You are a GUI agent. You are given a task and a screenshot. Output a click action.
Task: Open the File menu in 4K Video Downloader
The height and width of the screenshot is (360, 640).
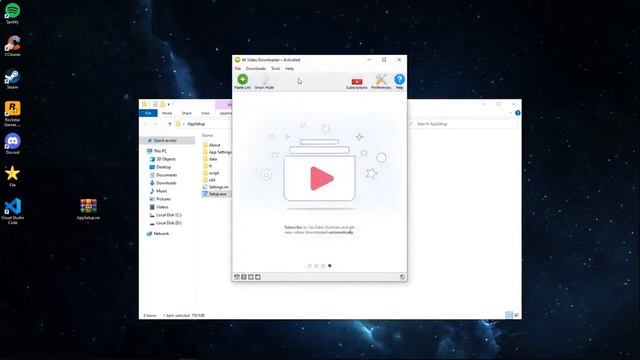coord(238,69)
